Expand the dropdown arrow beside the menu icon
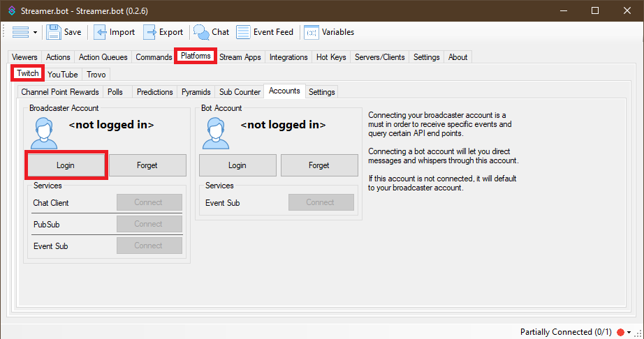Viewport: 644px width, 339px height. coord(36,32)
